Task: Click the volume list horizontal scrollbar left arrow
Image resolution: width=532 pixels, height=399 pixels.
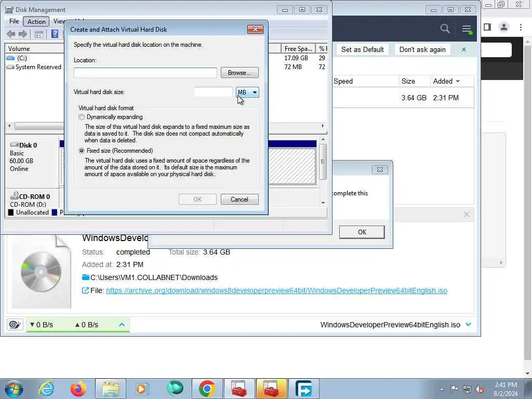Action: pos(9,126)
